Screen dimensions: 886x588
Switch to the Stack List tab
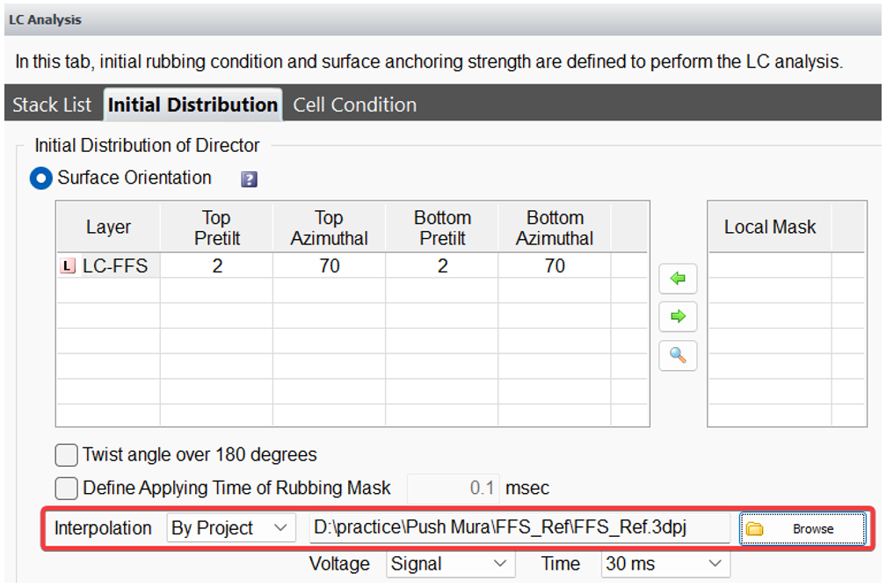(52, 105)
